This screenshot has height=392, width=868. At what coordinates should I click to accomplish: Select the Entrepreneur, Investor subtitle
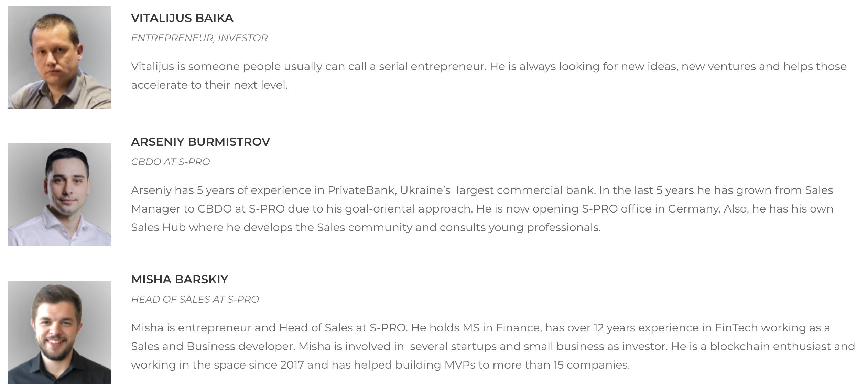pyautogui.click(x=199, y=38)
